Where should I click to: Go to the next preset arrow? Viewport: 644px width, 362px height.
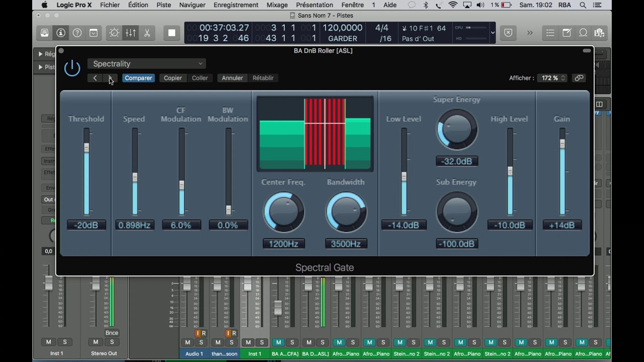pos(110,78)
